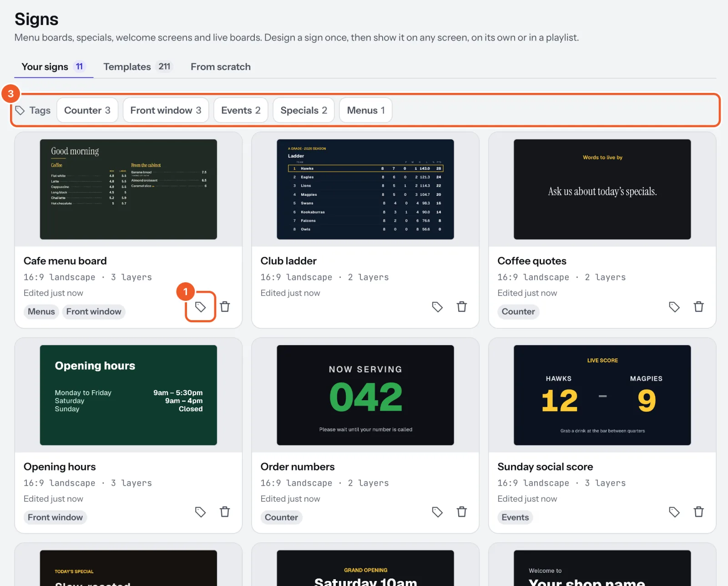
Task: Click the Menus tag on Cafe menu board
Action: point(41,311)
